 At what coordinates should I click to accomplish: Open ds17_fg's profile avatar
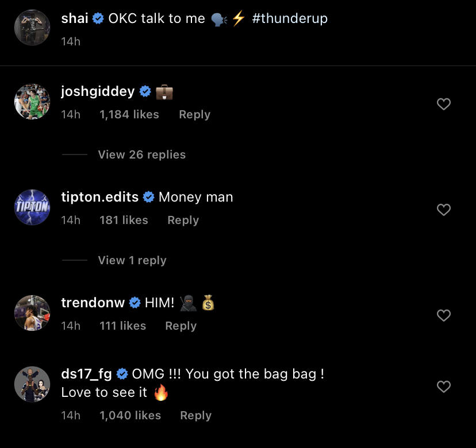click(32, 384)
